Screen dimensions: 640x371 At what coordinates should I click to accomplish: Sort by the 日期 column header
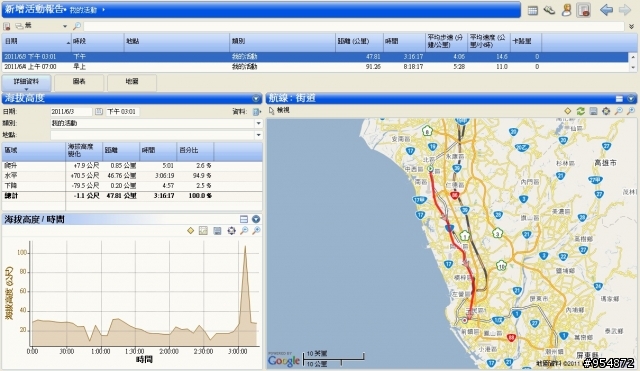36,41
